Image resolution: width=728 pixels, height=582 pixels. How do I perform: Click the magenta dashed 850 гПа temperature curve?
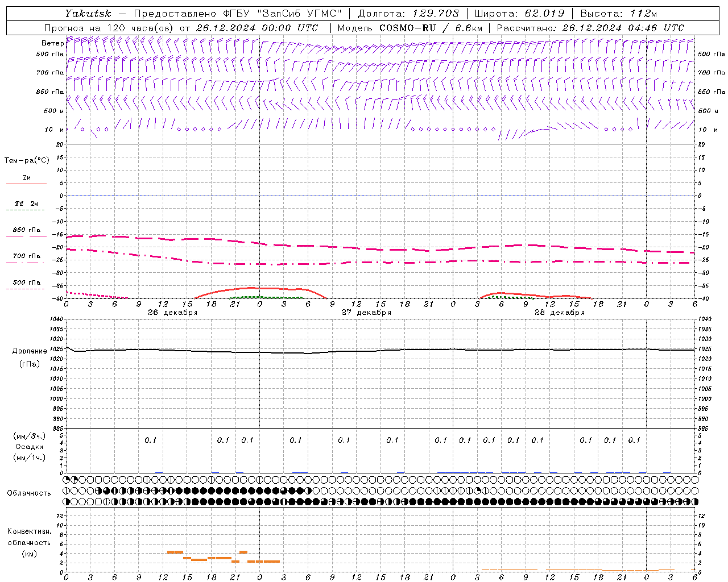click(381, 248)
